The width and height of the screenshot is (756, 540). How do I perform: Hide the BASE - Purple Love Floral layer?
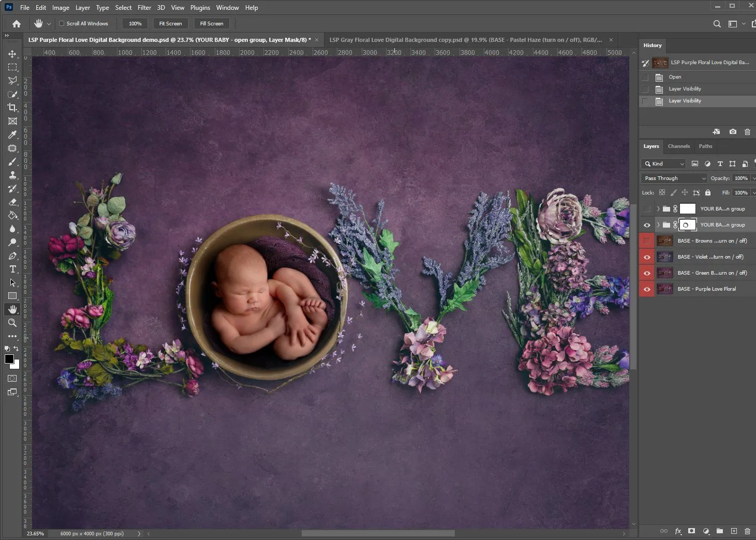pos(647,289)
